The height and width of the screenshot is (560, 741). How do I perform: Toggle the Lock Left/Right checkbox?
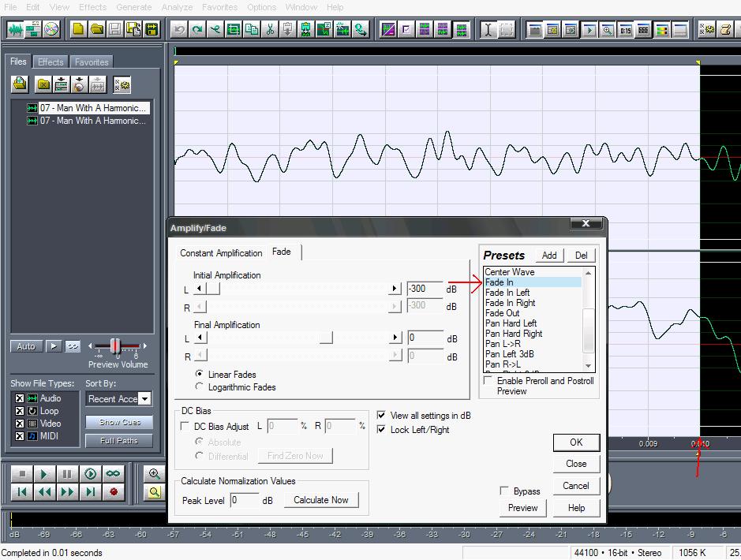click(x=381, y=429)
